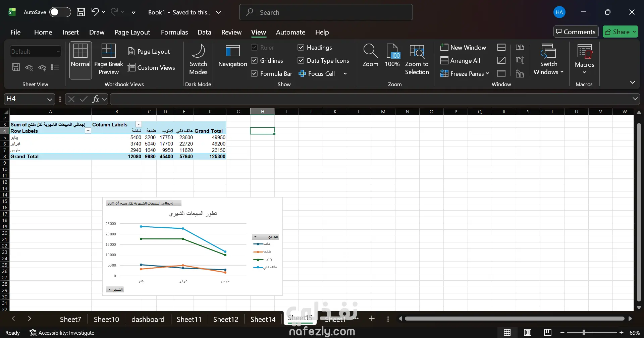Click the Split window icon

501,47
